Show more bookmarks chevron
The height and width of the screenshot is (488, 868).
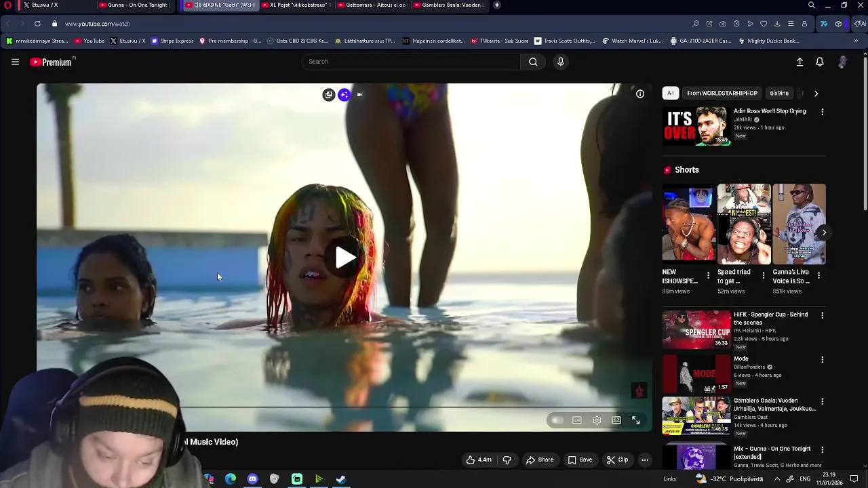click(x=856, y=41)
